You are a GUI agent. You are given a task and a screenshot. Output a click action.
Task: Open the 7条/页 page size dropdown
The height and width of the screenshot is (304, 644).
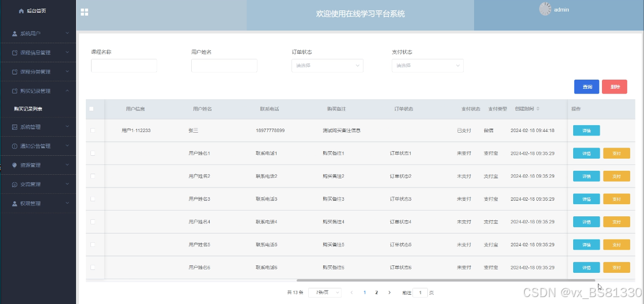click(325, 292)
